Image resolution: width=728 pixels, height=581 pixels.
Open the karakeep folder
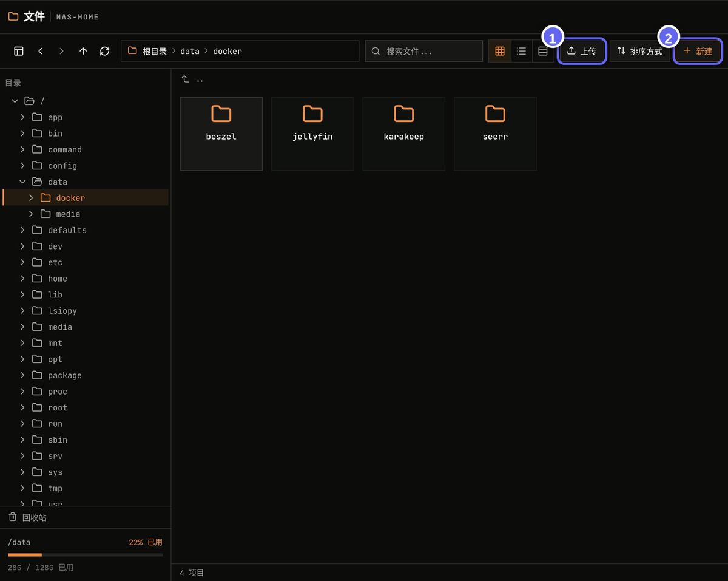click(x=404, y=134)
